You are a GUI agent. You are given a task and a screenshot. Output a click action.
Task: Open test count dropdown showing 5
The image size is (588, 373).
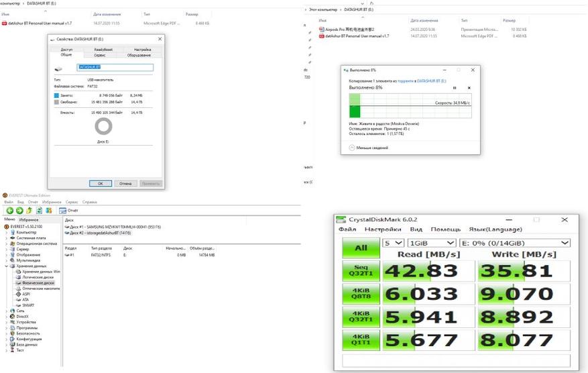(x=394, y=243)
